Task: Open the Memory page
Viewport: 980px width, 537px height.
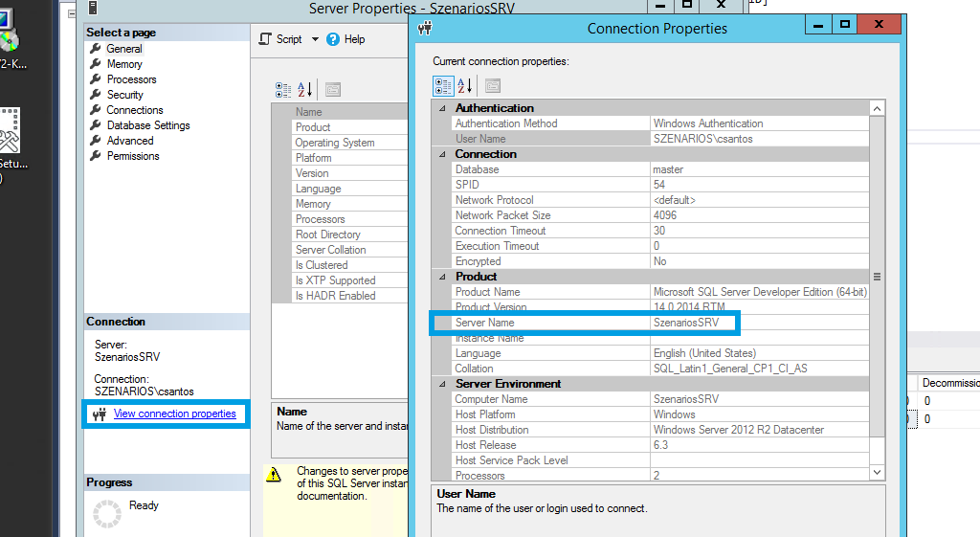Action: tap(124, 64)
